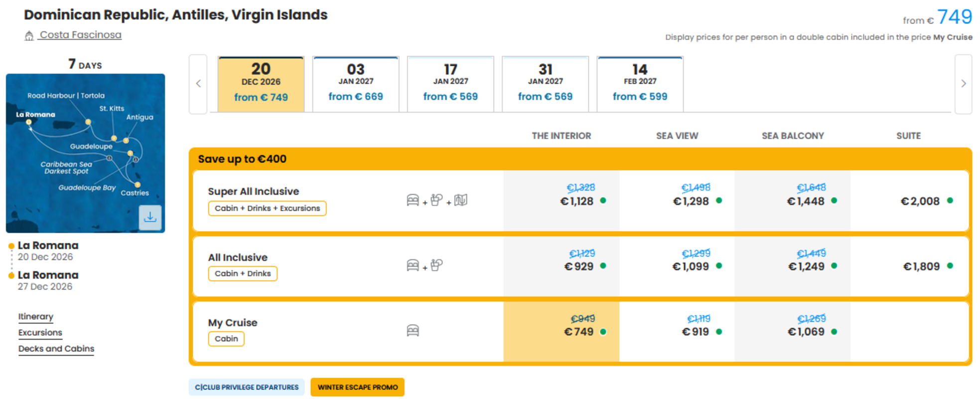The height and width of the screenshot is (399, 980).
Task: Click the bed icon in All Inclusive row
Action: pos(413,265)
